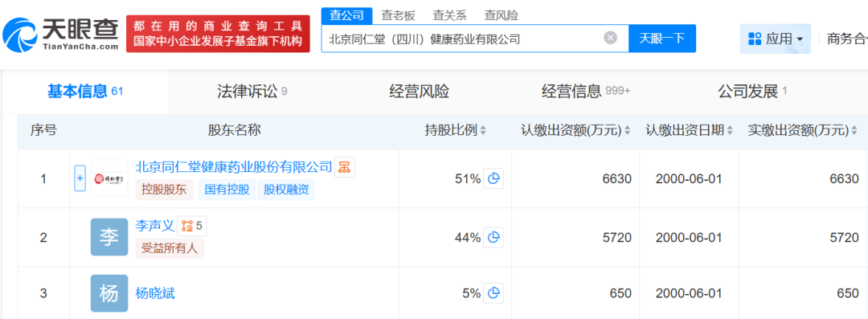Click into the company search input field
This screenshot has height=319, width=868.
pos(462,39)
